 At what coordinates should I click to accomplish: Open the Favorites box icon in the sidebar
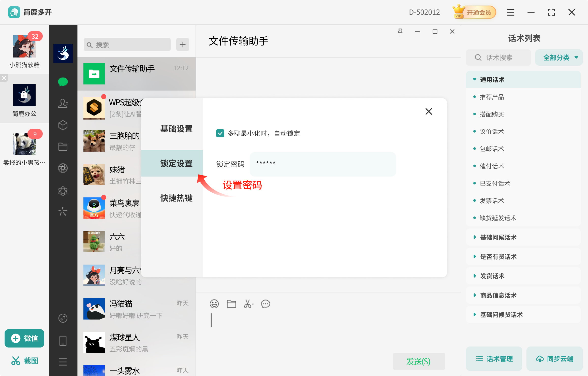pyautogui.click(x=63, y=125)
